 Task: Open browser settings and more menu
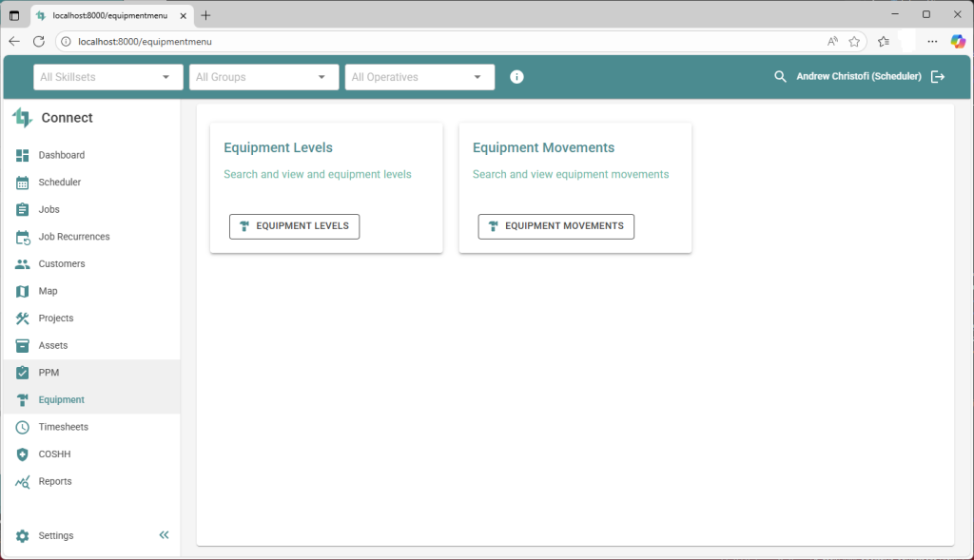point(932,42)
